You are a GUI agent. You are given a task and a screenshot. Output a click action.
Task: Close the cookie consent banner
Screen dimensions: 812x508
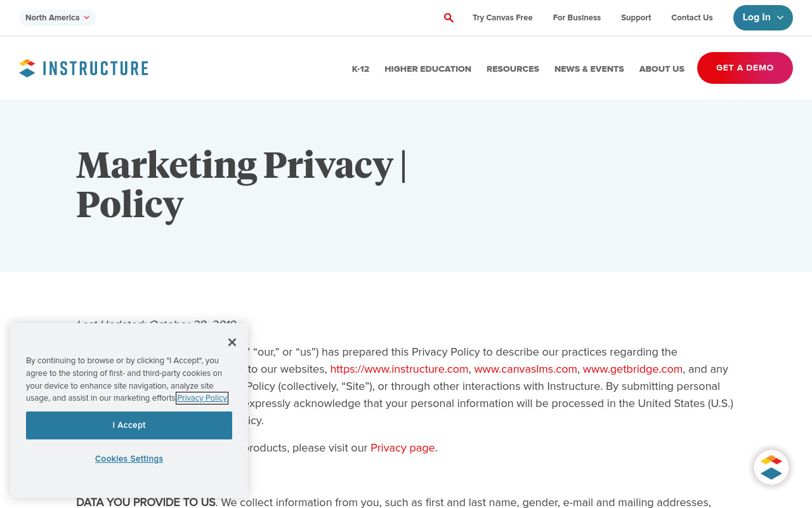point(232,342)
